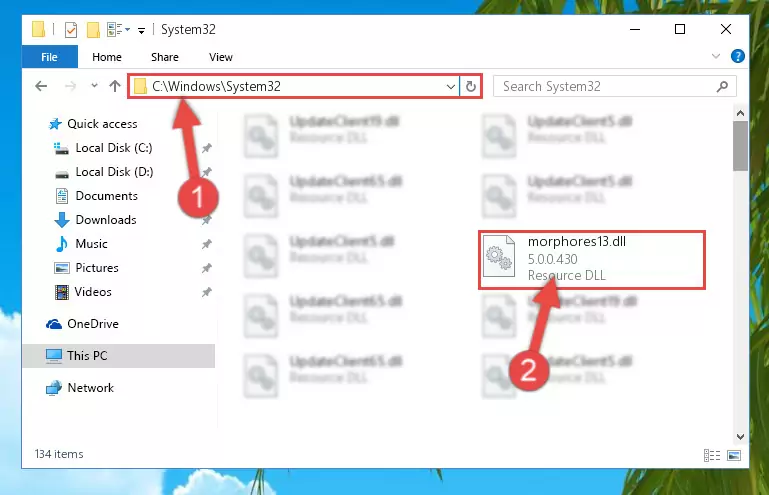Click the pin icon next to Local Disk (C:)

coord(207,148)
